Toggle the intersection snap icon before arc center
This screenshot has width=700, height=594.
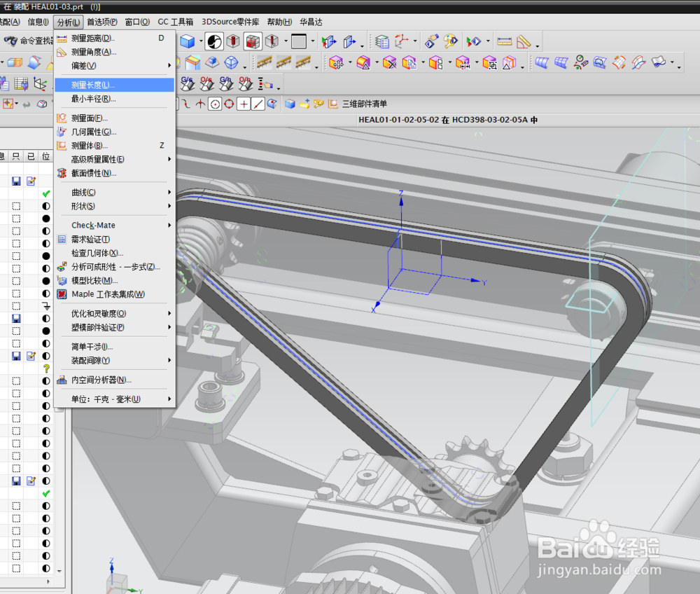click(x=200, y=104)
